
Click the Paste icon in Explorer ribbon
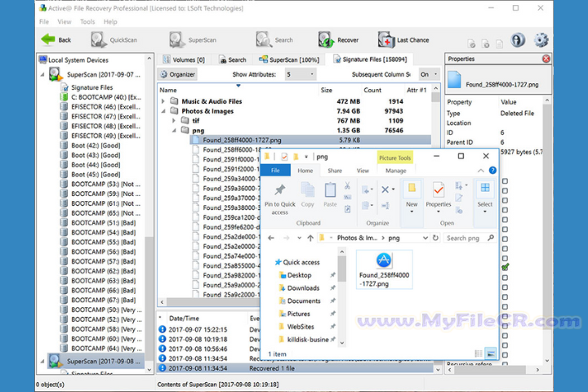(x=330, y=190)
